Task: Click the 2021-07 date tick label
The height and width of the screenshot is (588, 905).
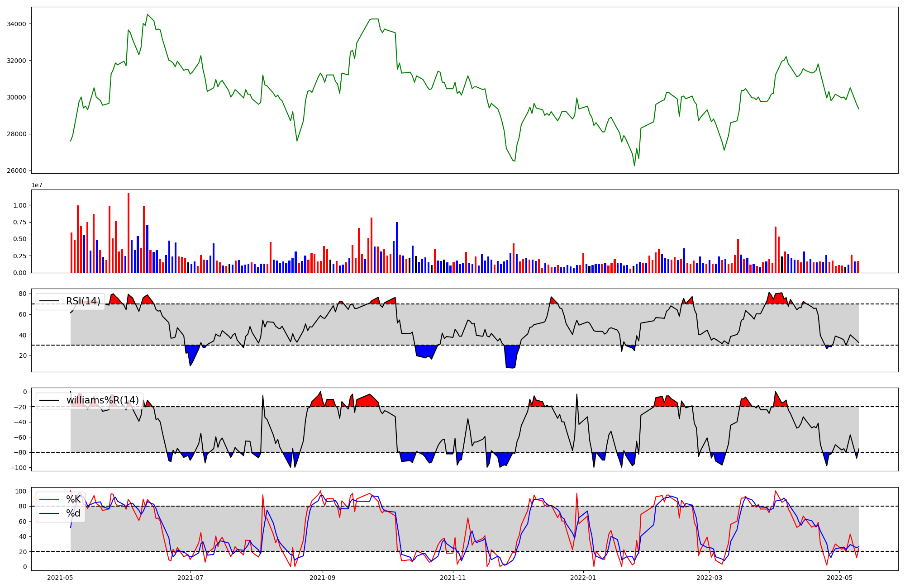Action: pyautogui.click(x=191, y=578)
